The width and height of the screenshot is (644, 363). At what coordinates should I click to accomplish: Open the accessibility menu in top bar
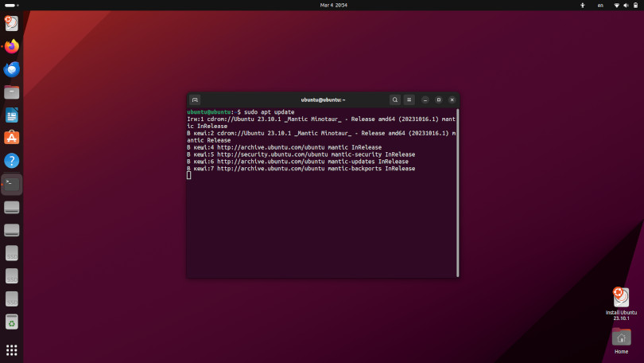pyautogui.click(x=583, y=6)
